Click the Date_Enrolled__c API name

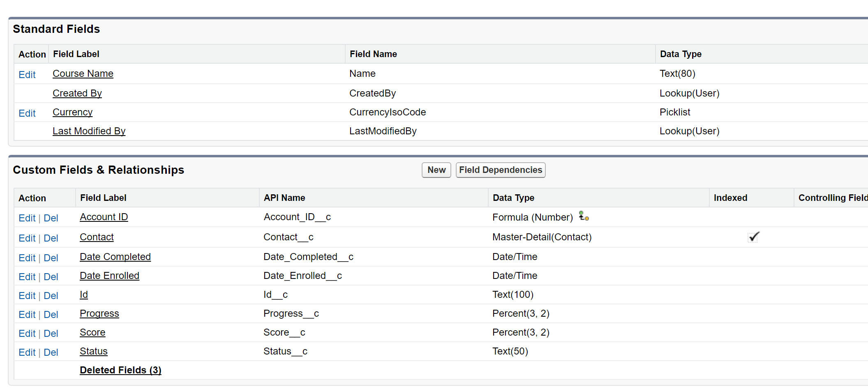pyautogui.click(x=303, y=276)
